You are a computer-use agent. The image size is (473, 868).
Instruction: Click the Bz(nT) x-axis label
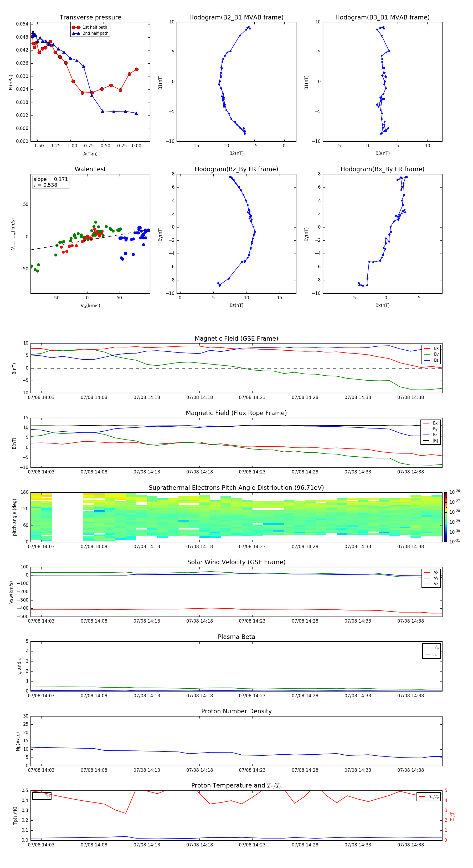pyautogui.click(x=236, y=305)
